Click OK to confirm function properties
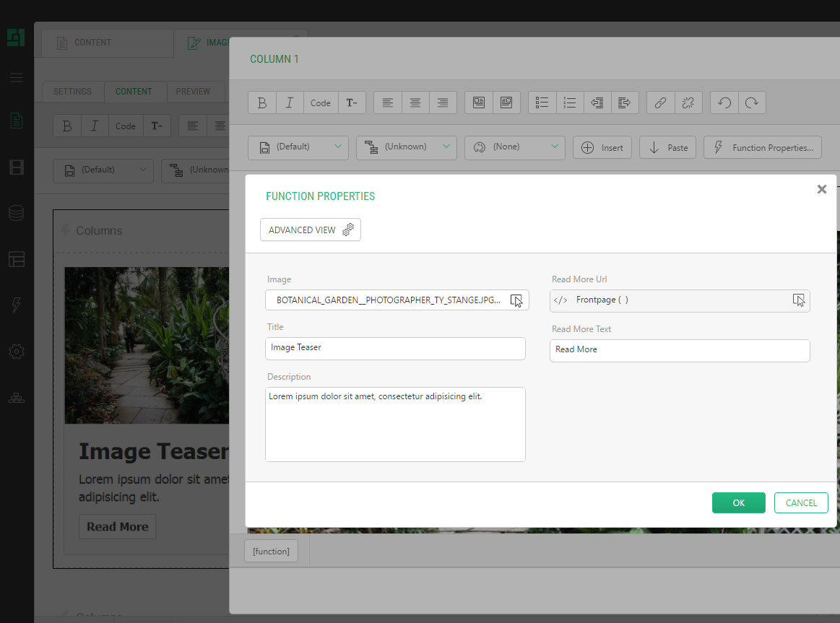This screenshot has width=840, height=623. (738, 503)
